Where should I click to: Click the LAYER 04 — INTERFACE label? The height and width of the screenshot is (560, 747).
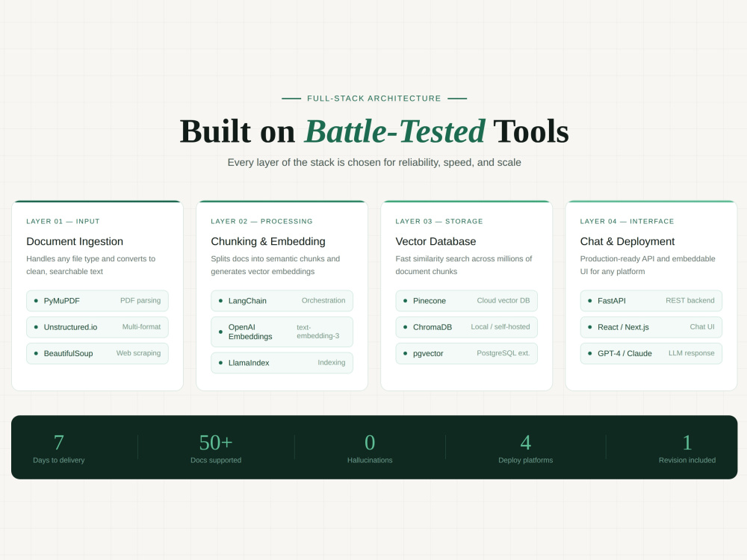click(627, 222)
